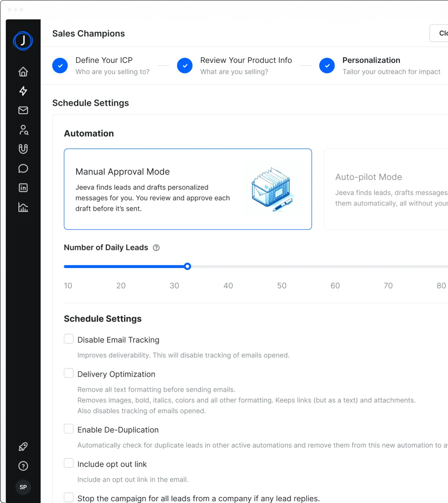Choose the Auto-pilot Mode card
The height and width of the screenshot is (503, 448).
click(386, 189)
